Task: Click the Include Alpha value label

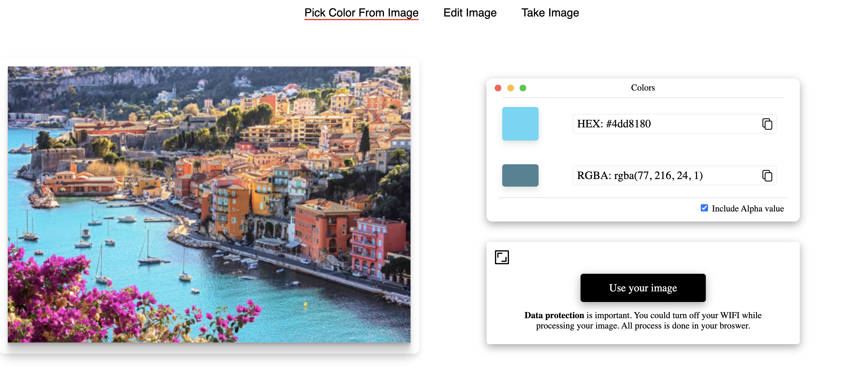Action: point(747,208)
